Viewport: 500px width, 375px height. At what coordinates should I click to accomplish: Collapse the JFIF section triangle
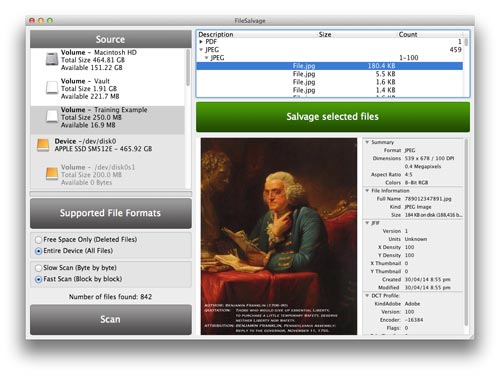tap(367, 223)
